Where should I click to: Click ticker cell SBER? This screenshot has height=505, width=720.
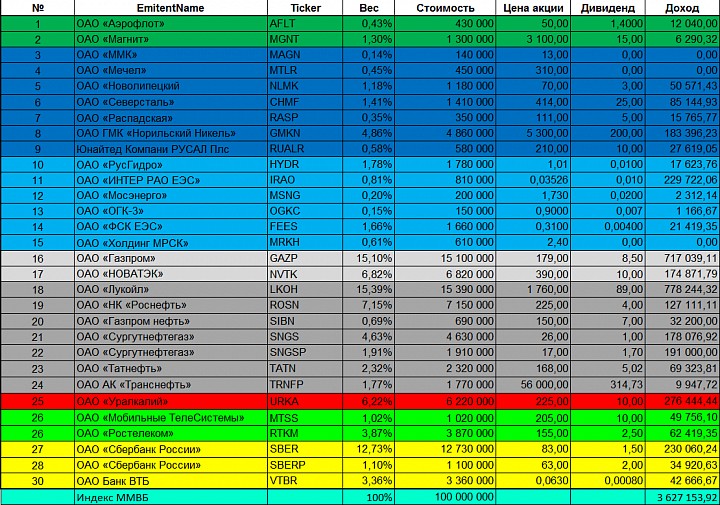(305, 449)
